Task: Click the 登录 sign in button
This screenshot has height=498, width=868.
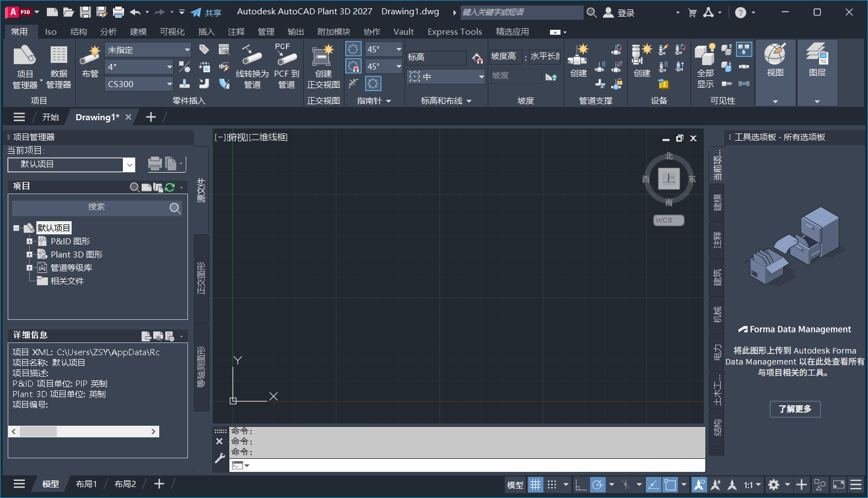Action: tap(619, 12)
